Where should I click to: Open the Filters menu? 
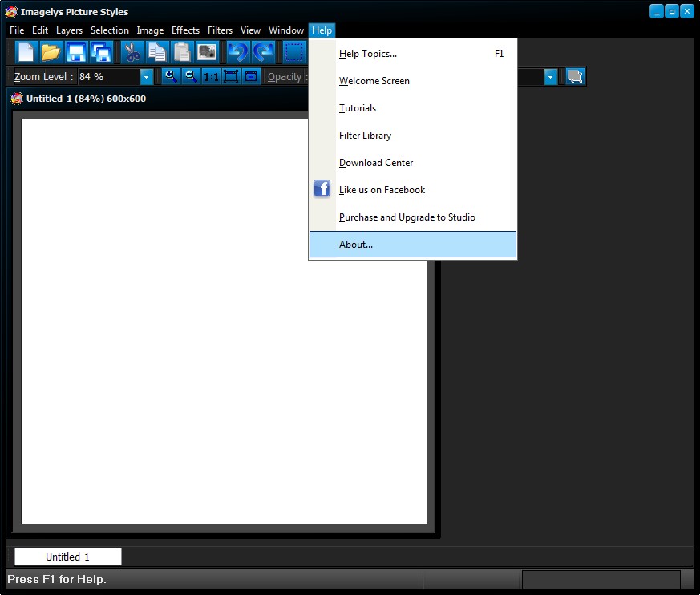(x=220, y=30)
